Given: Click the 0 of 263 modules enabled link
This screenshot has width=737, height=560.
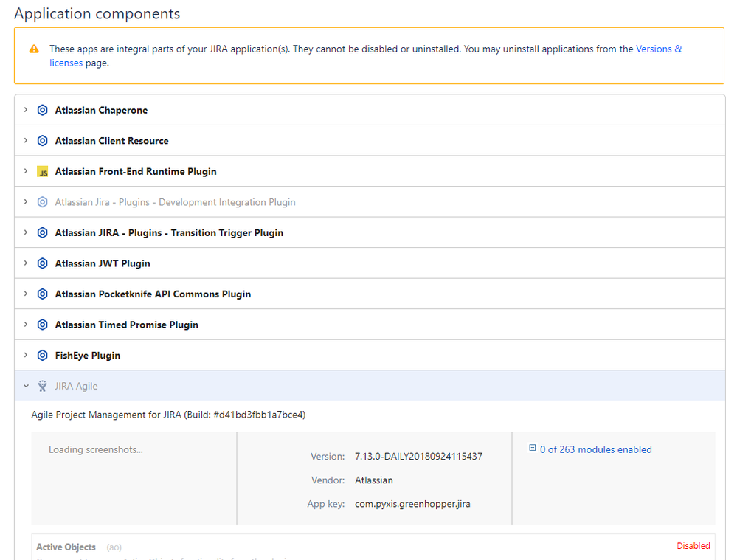Looking at the screenshot, I should [x=595, y=449].
